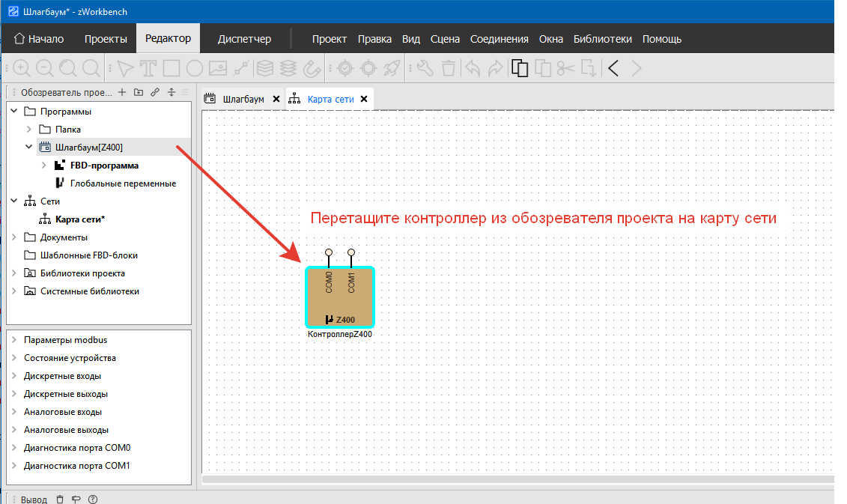Close the Карта сети tab
This screenshot has width=847, height=504.
point(365,99)
